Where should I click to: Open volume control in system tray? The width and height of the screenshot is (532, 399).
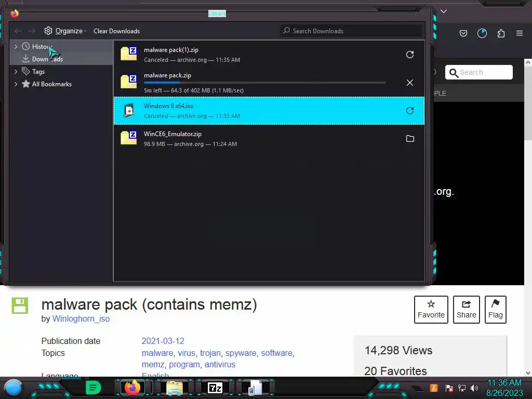click(474, 388)
